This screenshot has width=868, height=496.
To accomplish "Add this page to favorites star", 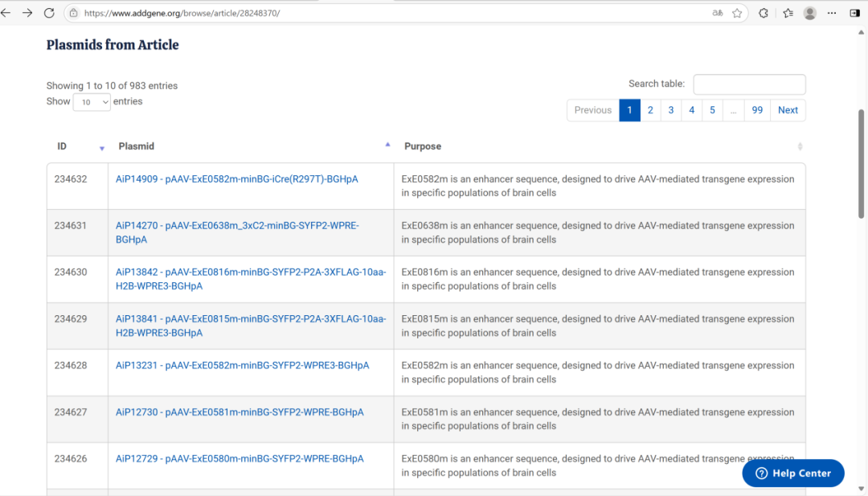I will (x=737, y=13).
